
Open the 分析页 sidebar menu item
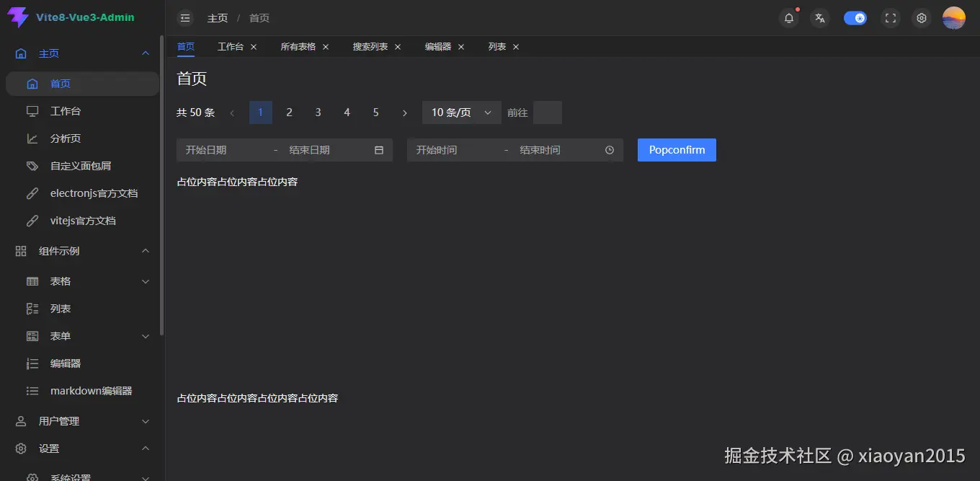click(x=82, y=138)
